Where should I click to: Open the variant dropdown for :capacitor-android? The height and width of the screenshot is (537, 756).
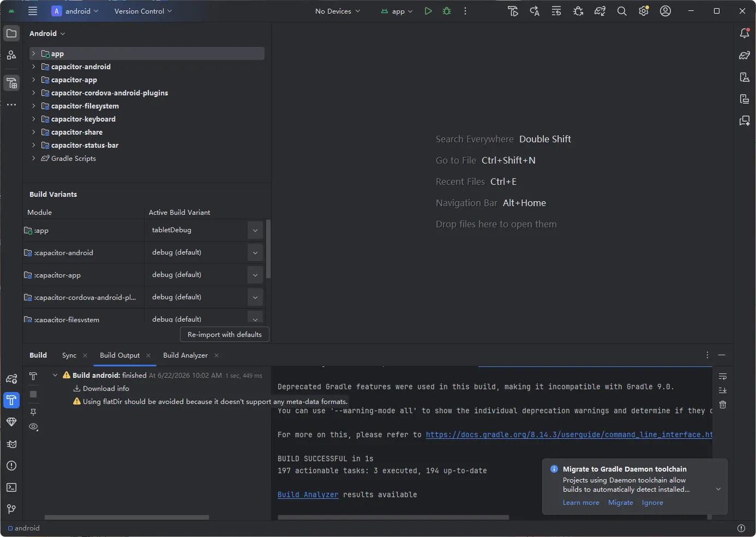(x=255, y=252)
